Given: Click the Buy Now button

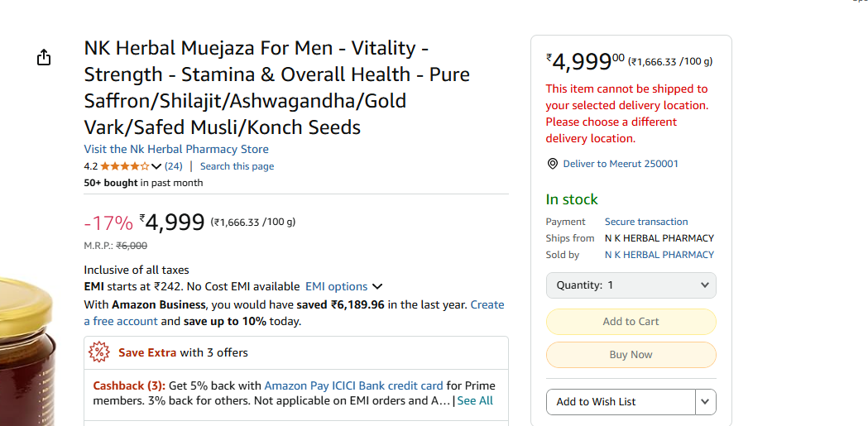Looking at the screenshot, I should coord(631,355).
